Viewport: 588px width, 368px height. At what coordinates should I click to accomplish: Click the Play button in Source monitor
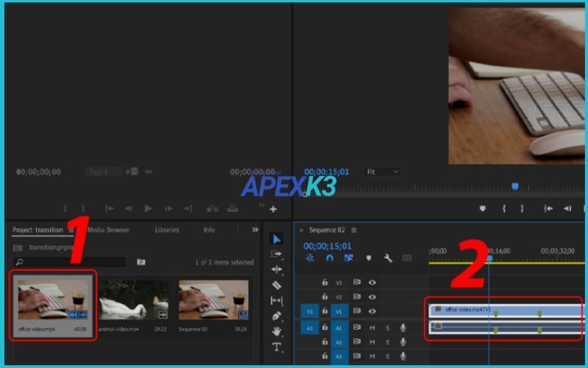click(x=148, y=209)
